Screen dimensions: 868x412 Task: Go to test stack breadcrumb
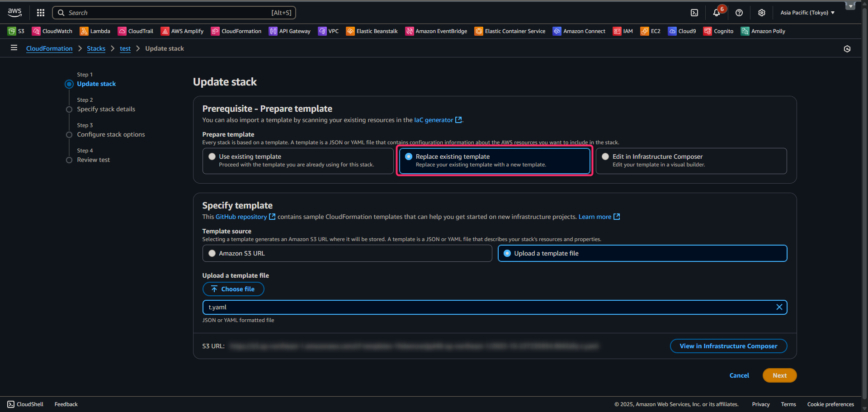click(125, 48)
